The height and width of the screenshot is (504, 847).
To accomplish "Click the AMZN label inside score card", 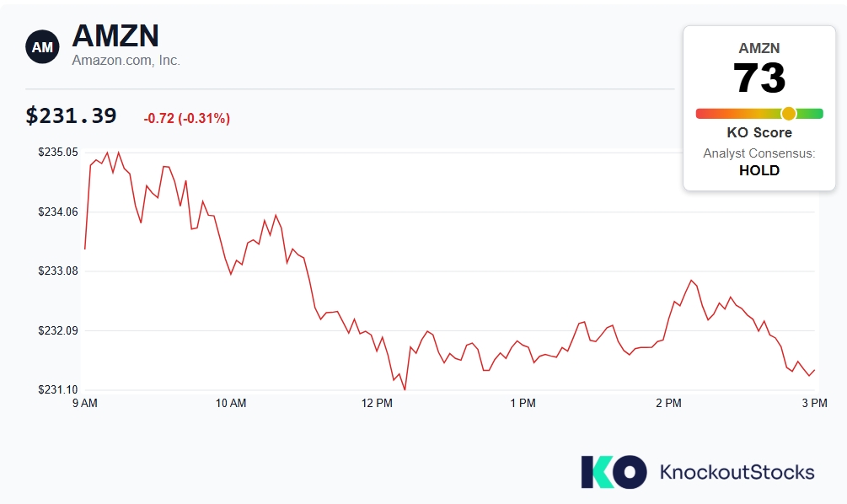I will click(759, 49).
